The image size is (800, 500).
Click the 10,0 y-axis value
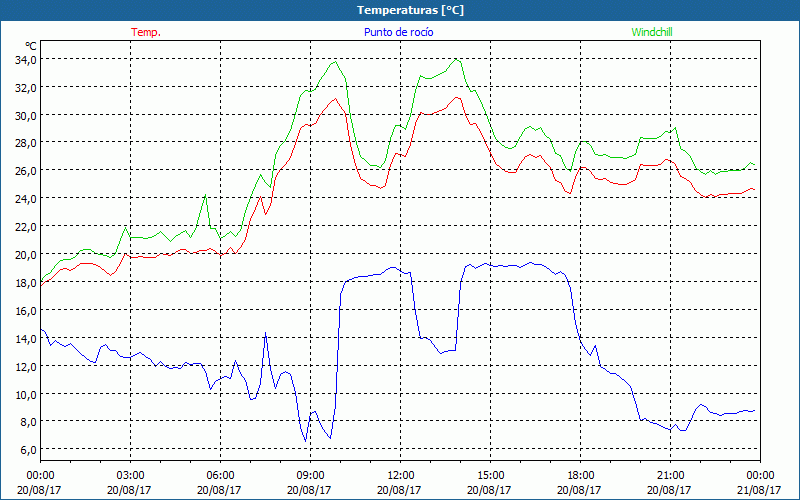(x=26, y=394)
